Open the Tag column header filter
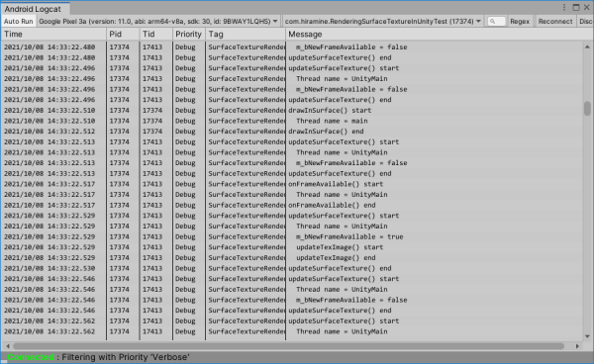Viewport: 594px width, 364px height. pos(246,34)
